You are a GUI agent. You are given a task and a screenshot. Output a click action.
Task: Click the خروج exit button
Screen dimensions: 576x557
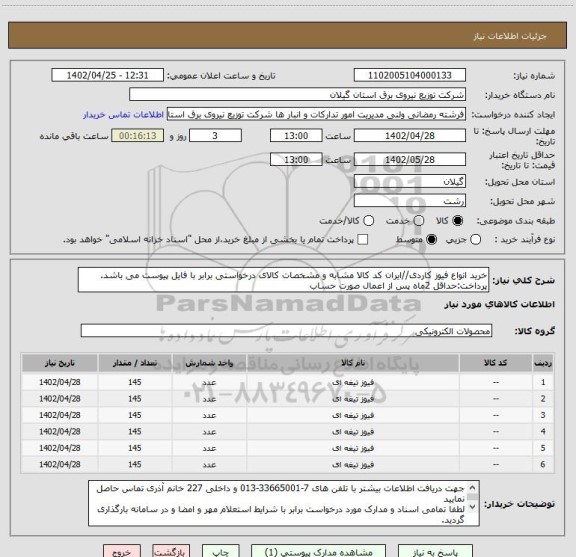(122, 552)
